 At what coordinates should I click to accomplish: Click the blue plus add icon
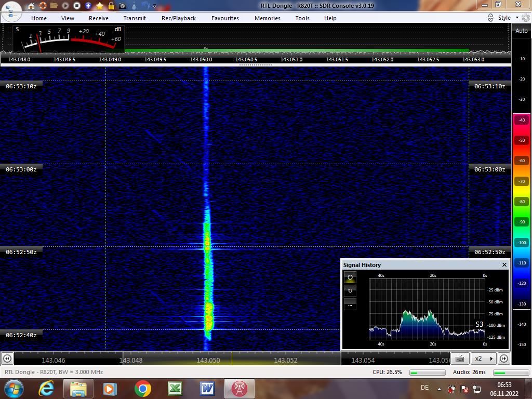88,6
